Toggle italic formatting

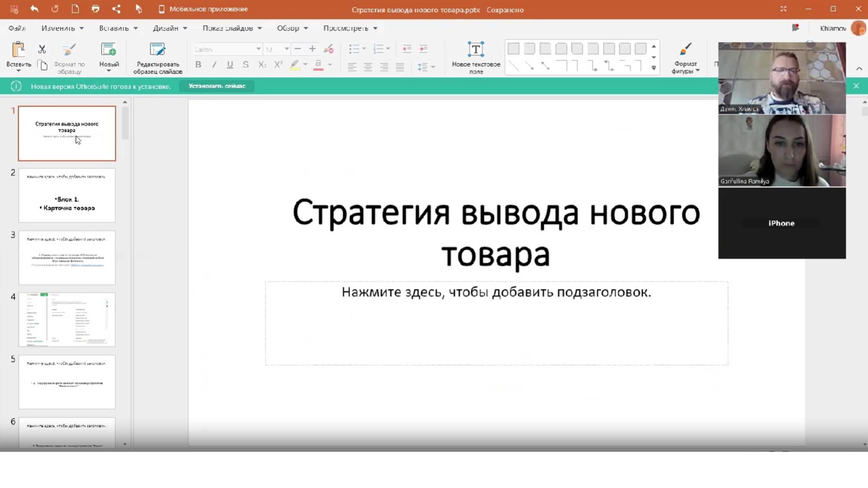[214, 65]
